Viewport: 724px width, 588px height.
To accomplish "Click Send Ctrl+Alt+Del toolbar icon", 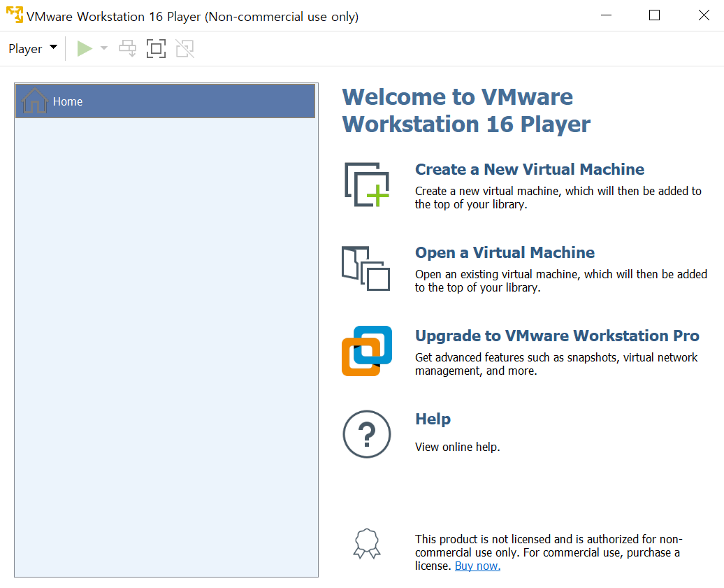I will 127,48.
